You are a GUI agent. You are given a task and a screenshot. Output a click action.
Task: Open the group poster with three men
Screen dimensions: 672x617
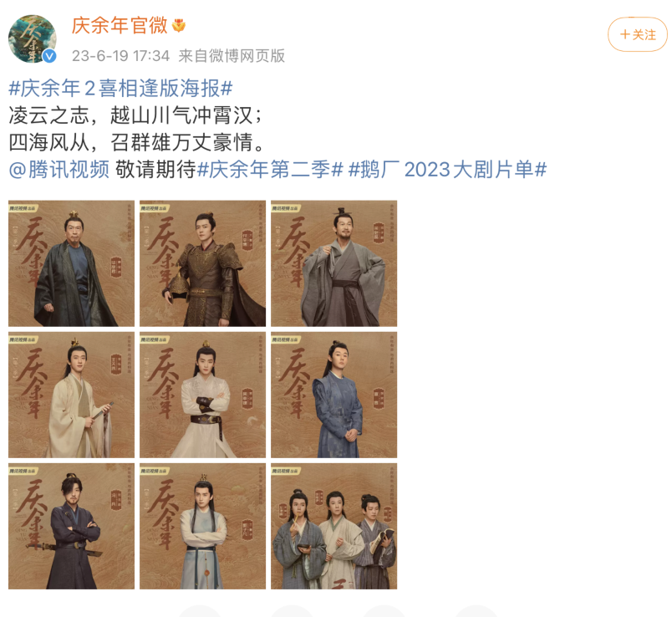(x=333, y=526)
